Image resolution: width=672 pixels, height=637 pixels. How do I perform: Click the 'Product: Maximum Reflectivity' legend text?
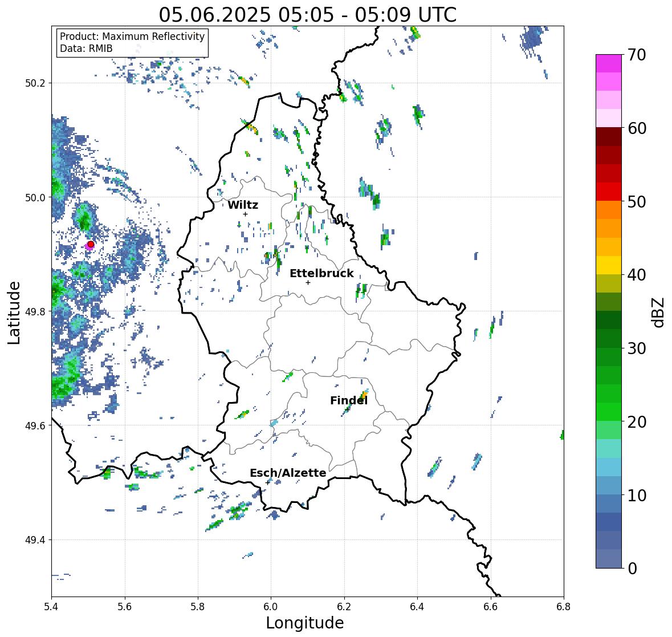pos(132,36)
